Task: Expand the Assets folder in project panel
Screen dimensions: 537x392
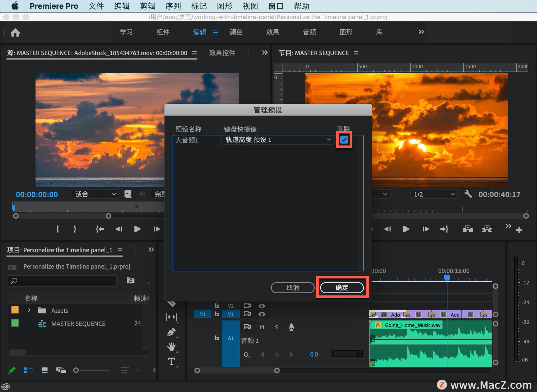Action: click(29, 310)
